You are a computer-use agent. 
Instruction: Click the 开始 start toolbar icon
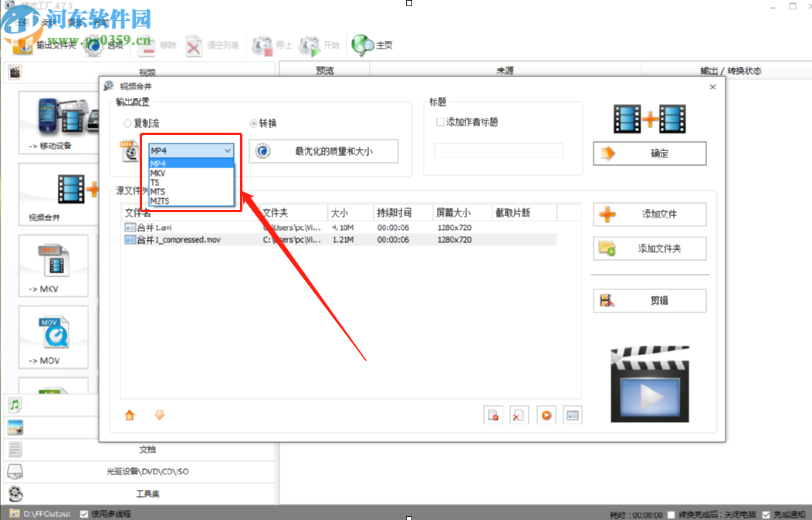(310, 46)
